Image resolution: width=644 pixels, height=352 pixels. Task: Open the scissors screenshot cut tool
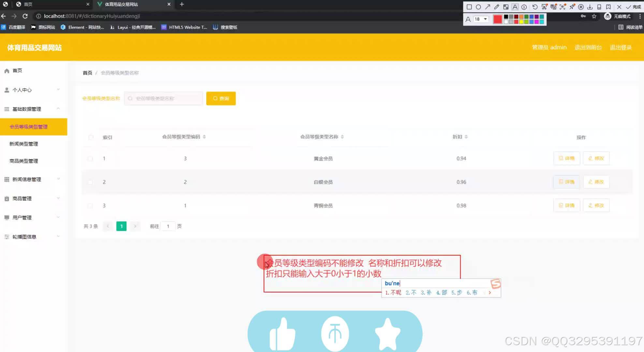coord(544,7)
